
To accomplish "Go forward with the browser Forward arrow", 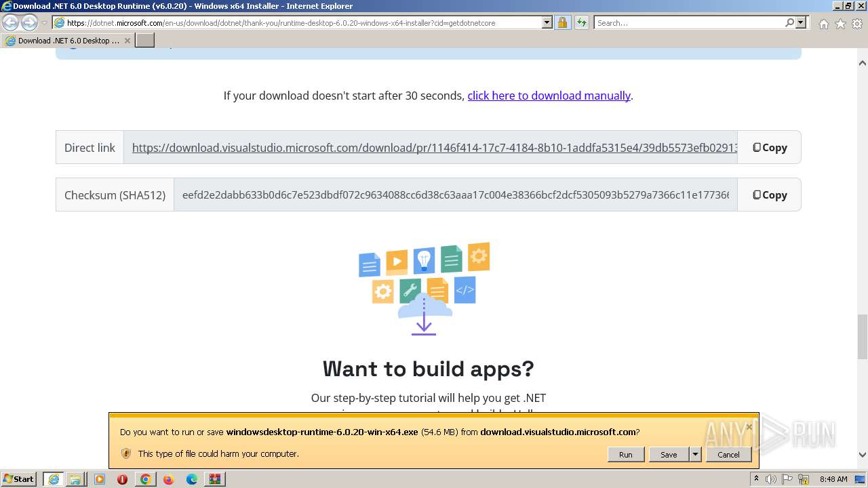I will 29,23.
